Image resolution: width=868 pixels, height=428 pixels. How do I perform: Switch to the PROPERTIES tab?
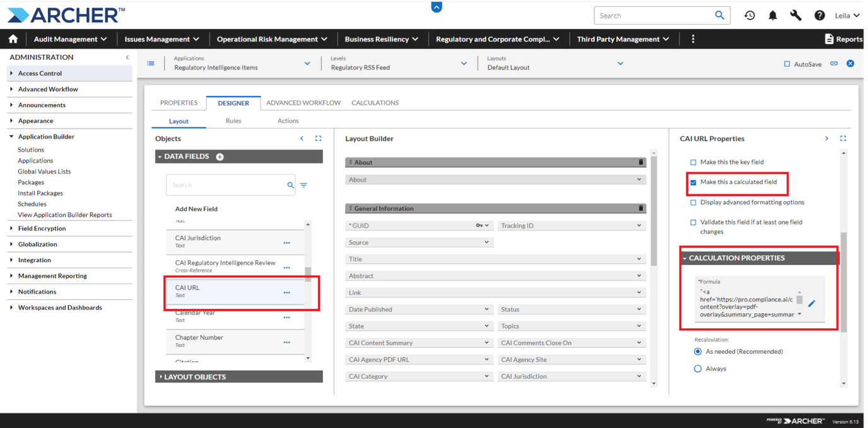(x=179, y=103)
